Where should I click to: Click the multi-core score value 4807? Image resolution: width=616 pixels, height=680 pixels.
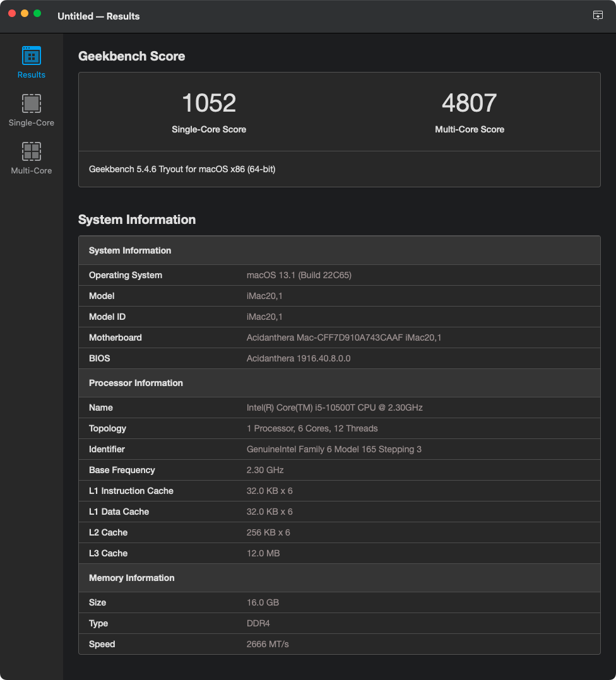point(470,103)
